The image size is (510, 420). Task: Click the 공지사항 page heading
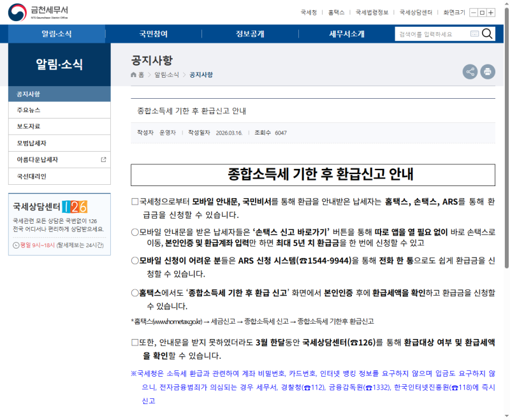pos(152,61)
